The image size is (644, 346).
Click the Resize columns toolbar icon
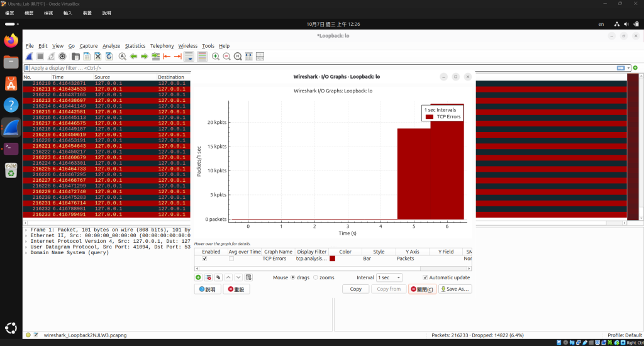(x=249, y=56)
